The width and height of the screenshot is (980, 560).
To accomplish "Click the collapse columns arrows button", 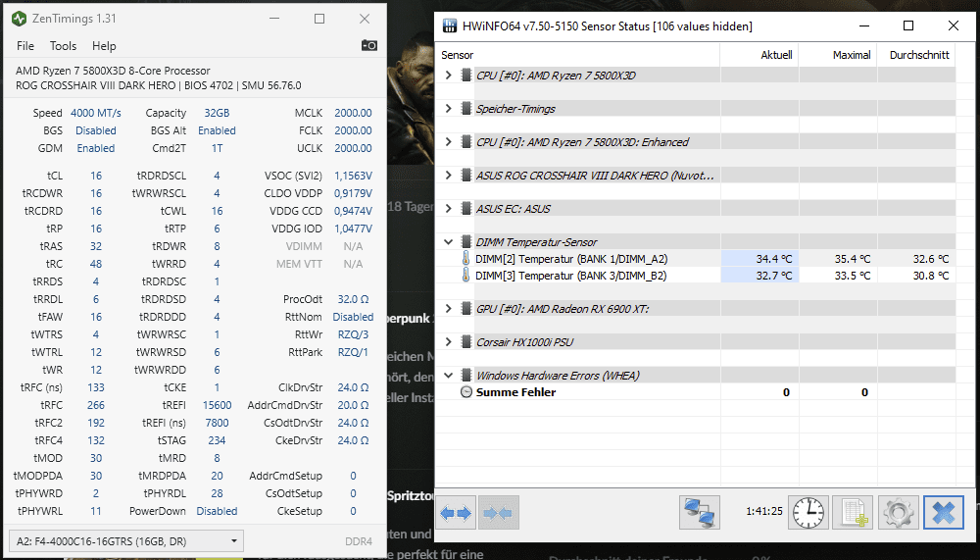I will click(498, 513).
